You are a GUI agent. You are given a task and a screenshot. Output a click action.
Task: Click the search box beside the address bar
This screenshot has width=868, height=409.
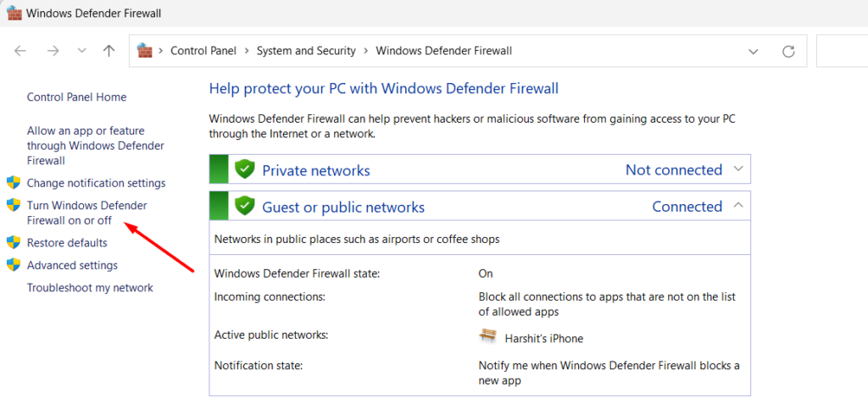click(841, 51)
